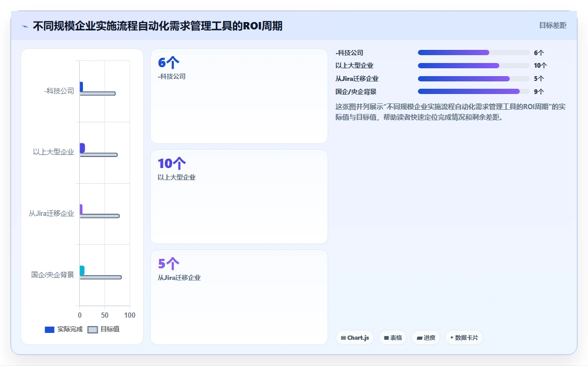Select the 从Jira迁移企业 progress bar
This screenshot has width=588, height=366.
click(x=474, y=79)
